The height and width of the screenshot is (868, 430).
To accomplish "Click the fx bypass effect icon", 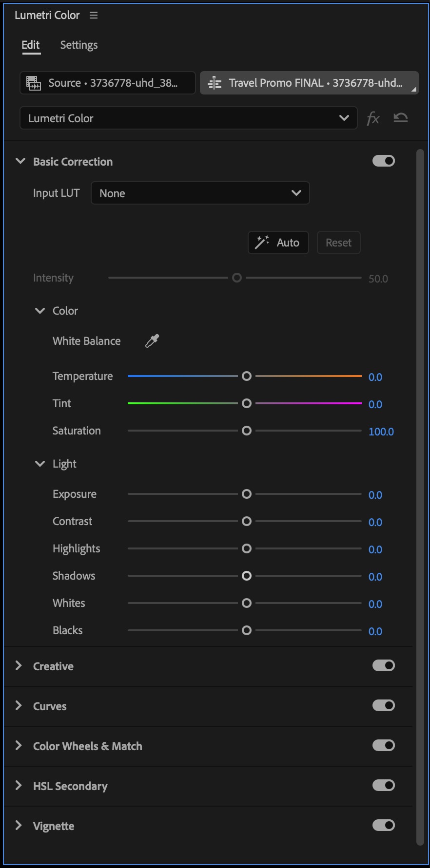I will click(x=373, y=118).
